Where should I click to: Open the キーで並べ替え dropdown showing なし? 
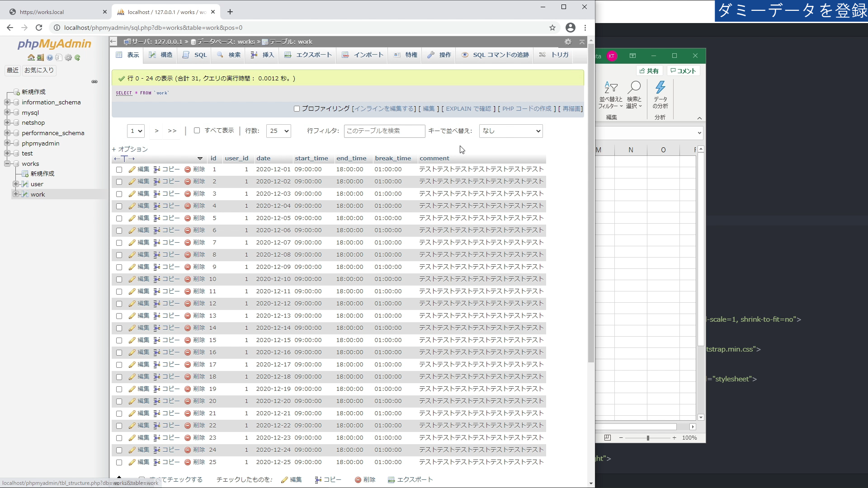[x=511, y=131]
